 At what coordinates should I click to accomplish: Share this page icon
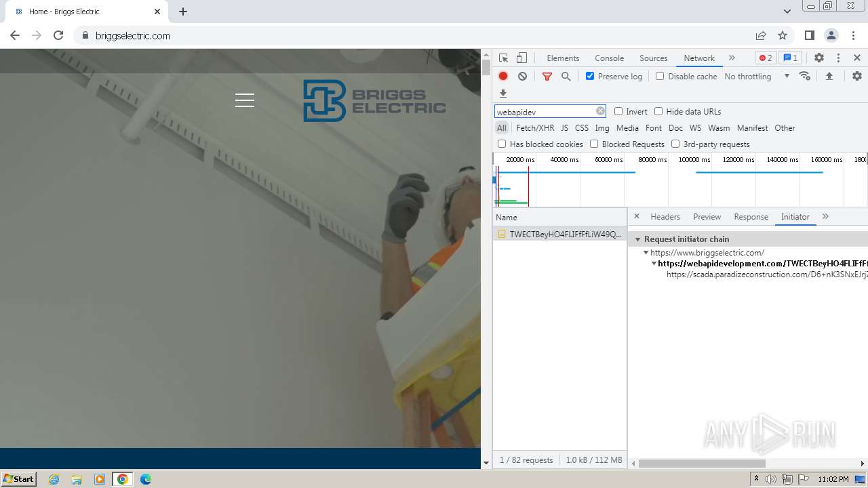tap(761, 35)
